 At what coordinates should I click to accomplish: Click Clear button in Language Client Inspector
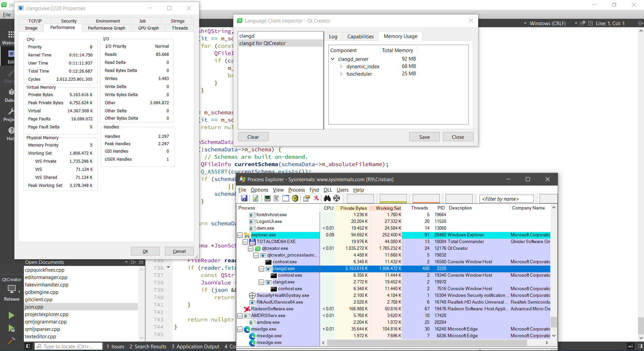[253, 137]
